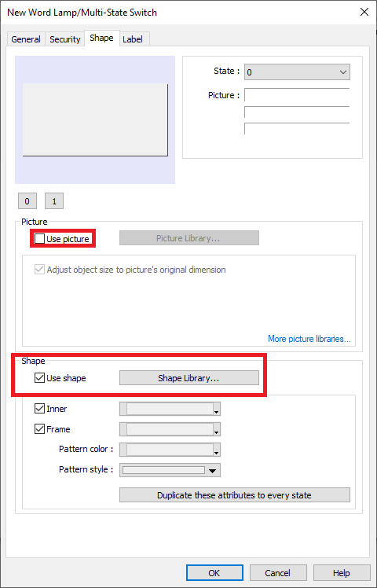
Task: Switch to the General tab
Action: click(26, 39)
